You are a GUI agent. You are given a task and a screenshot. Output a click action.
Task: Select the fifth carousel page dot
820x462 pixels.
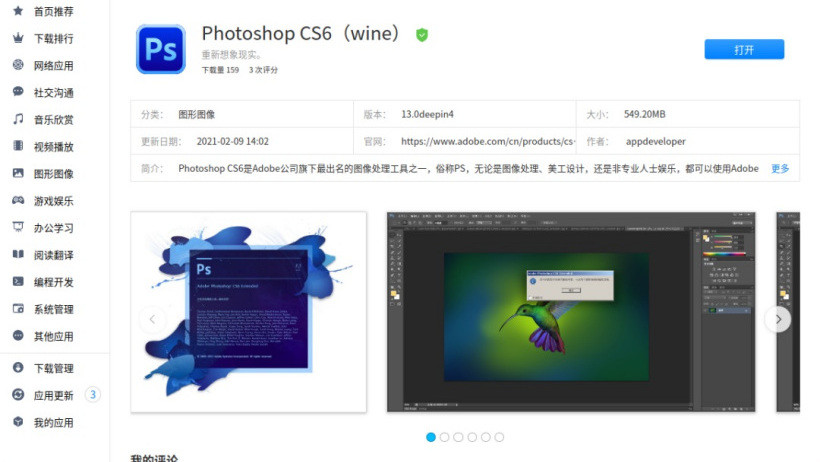pyautogui.click(x=486, y=437)
